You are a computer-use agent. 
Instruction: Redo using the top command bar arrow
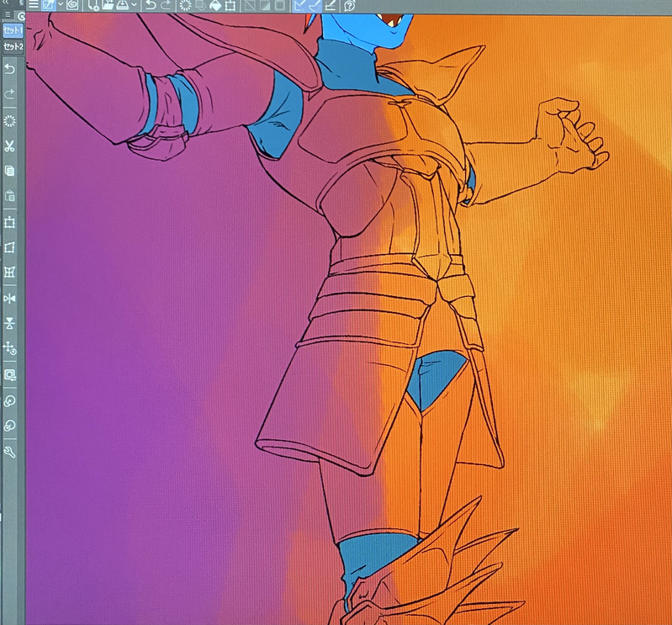(x=166, y=5)
